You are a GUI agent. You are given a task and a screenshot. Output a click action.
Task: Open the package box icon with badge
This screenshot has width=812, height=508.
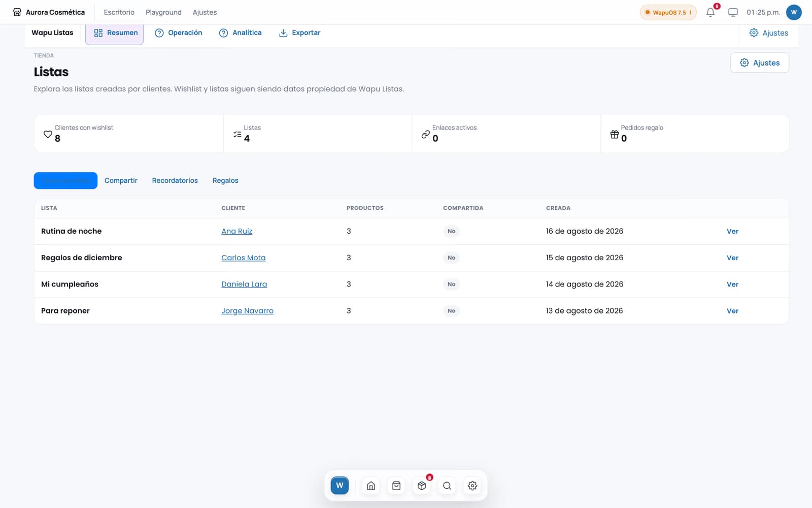coord(422,486)
